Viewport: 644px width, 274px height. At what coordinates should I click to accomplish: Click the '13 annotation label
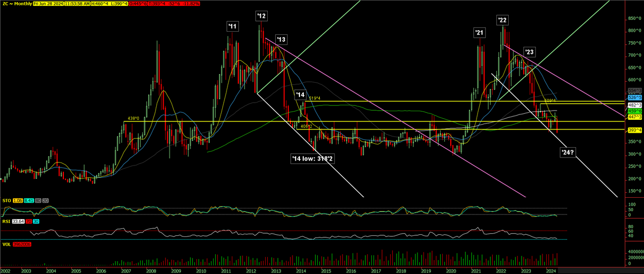click(282, 39)
